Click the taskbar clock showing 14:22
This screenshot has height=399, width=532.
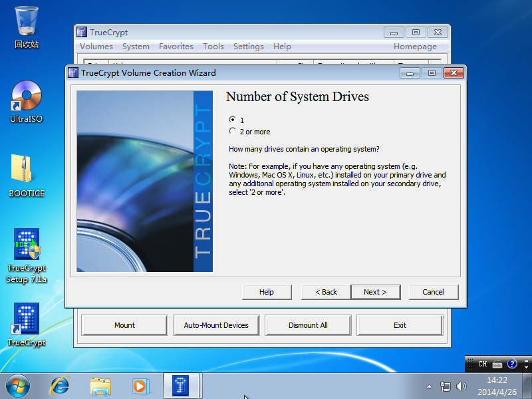(x=497, y=386)
